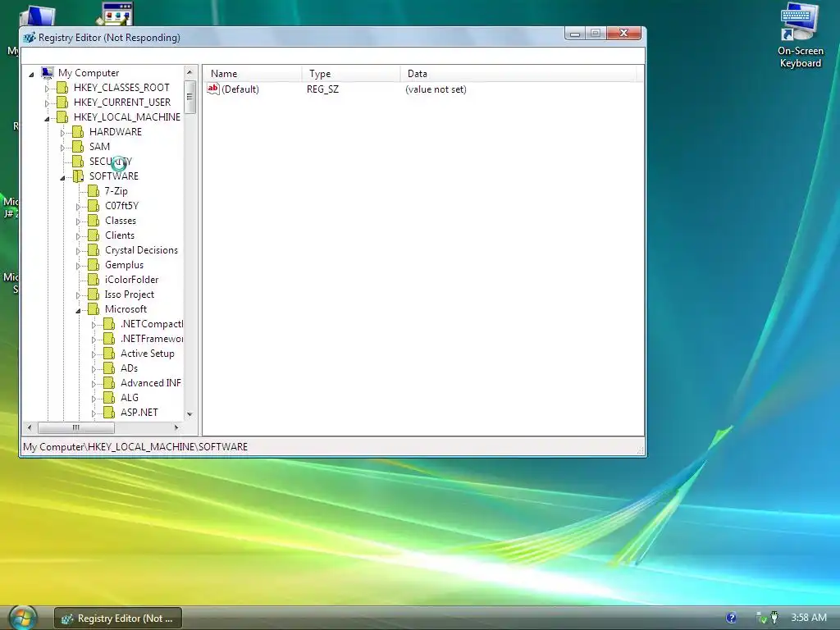
Task: Select the Advanced INF key
Action: point(151,383)
